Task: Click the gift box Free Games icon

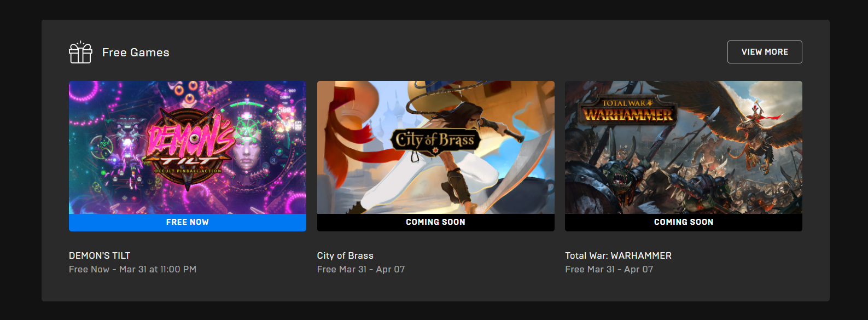Action: click(80, 52)
